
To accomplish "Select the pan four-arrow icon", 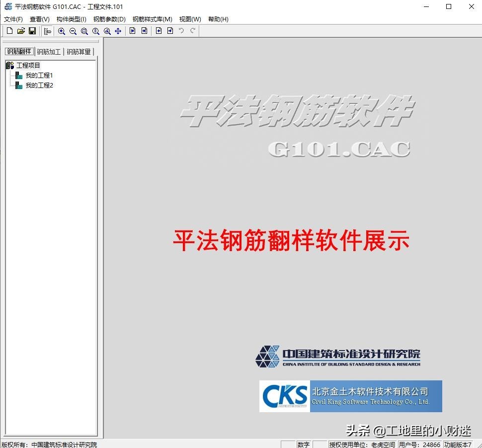I will [118, 31].
